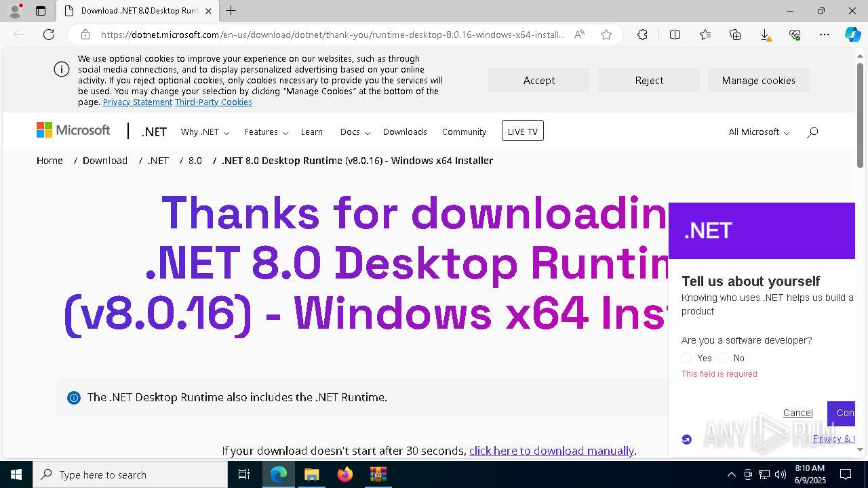The width and height of the screenshot is (868, 488).
Task: Open network status tray icon
Action: point(764,474)
